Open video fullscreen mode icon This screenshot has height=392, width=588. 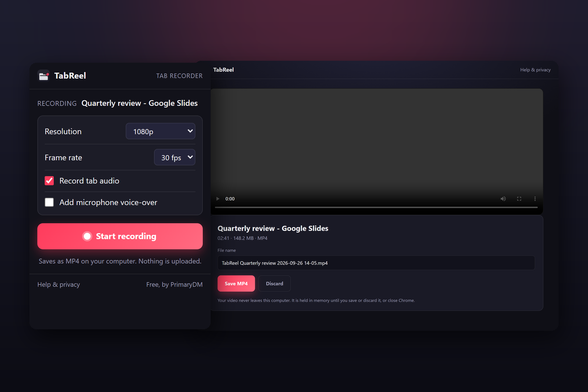519,199
